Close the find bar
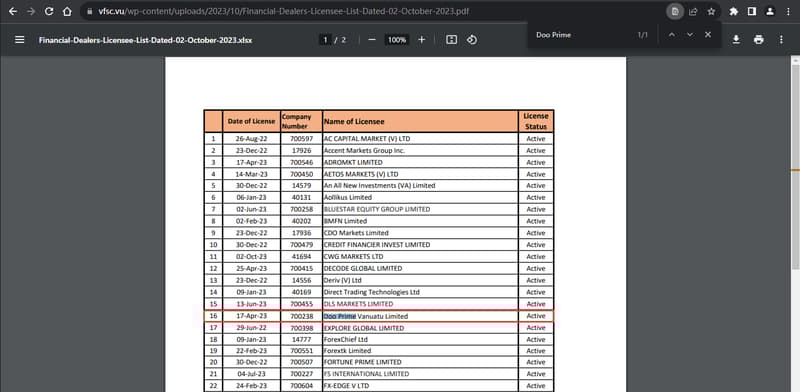Screen dimensions: 800x392 coord(708,35)
